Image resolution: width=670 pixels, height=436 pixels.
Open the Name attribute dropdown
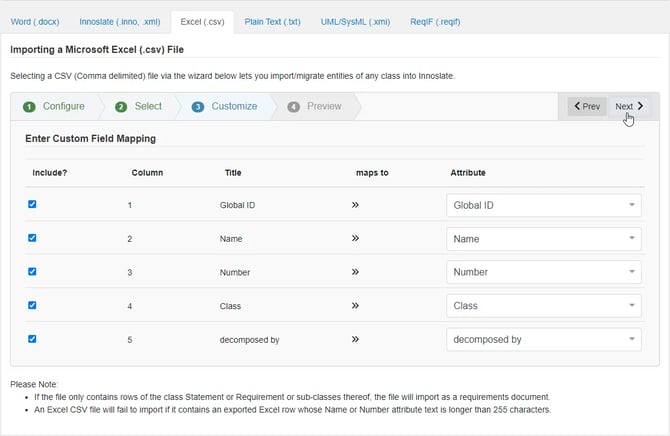tap(544, 239)
